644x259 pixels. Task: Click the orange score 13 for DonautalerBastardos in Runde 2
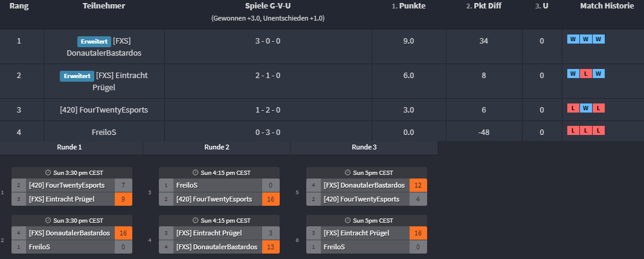tap(271, 247)
